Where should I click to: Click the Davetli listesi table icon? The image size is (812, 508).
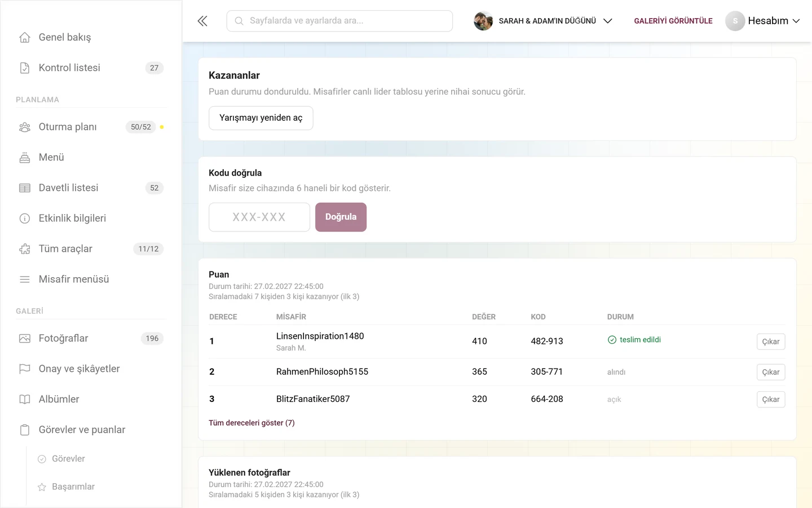click(25, 188)
